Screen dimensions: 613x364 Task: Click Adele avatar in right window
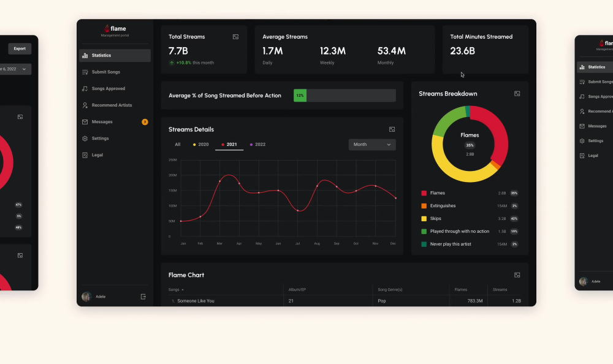pos(584,281)
